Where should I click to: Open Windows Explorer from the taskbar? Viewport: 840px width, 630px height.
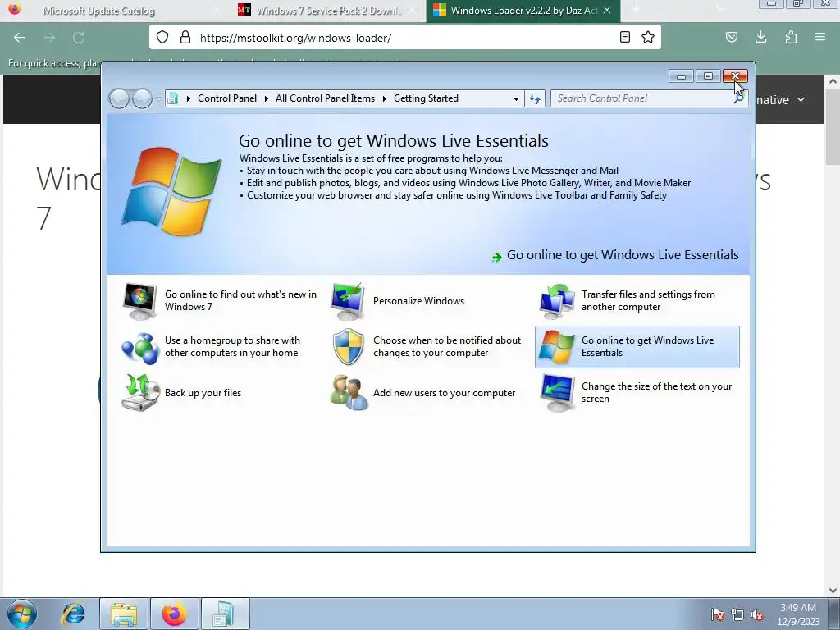tap(124, 614)
